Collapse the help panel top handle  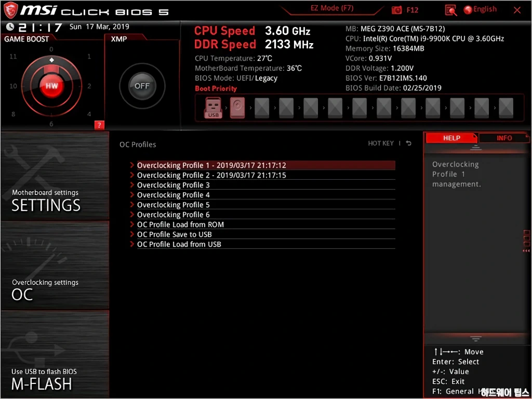coord(476,148)
